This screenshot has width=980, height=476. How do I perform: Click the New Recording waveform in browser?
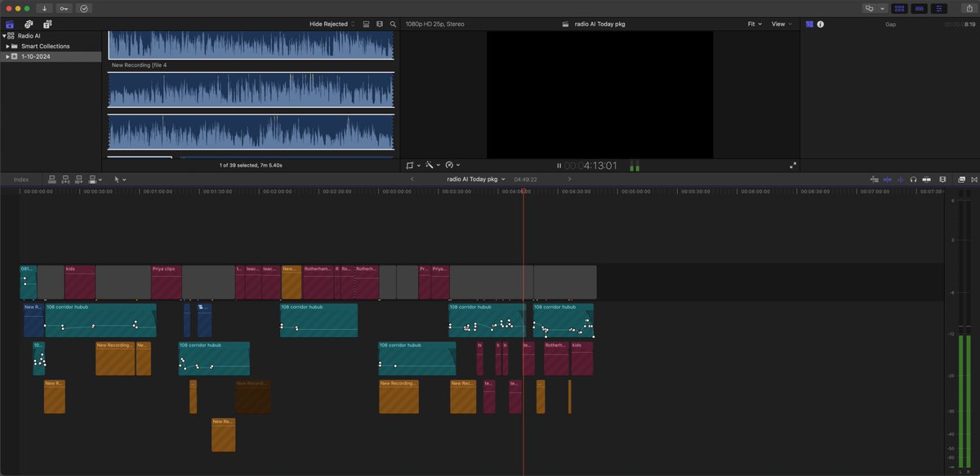point(251,90)
